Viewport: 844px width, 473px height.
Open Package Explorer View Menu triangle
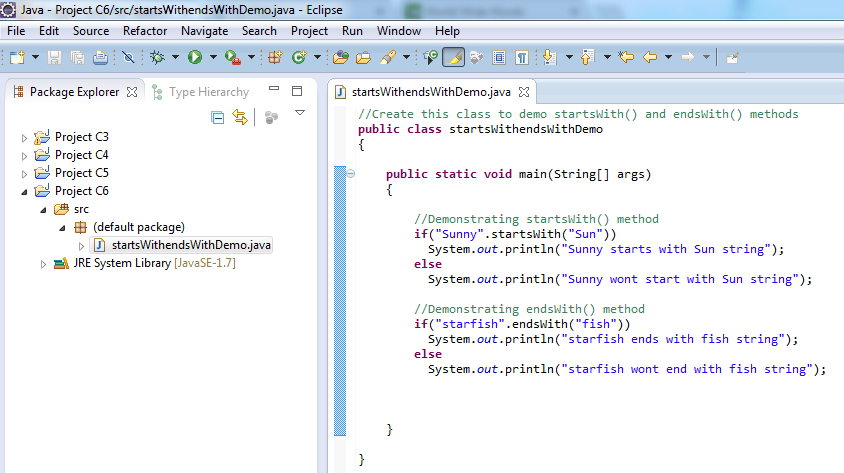pos(300,113)
